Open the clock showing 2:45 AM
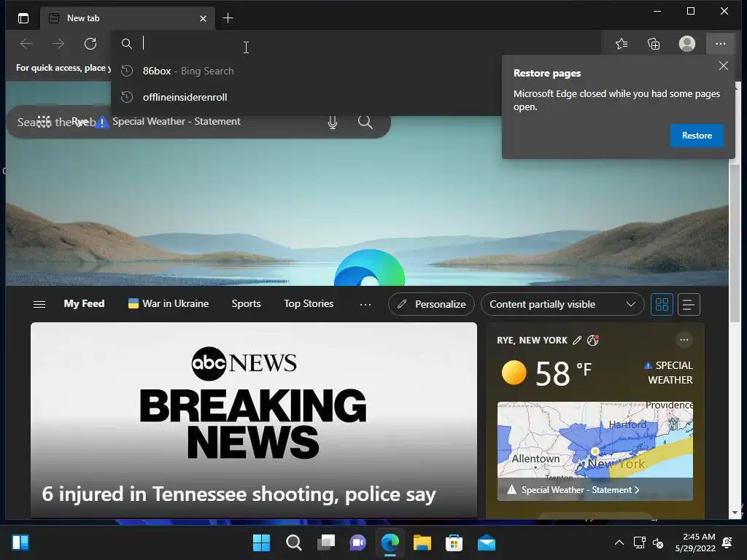 [x=695, y=542]
